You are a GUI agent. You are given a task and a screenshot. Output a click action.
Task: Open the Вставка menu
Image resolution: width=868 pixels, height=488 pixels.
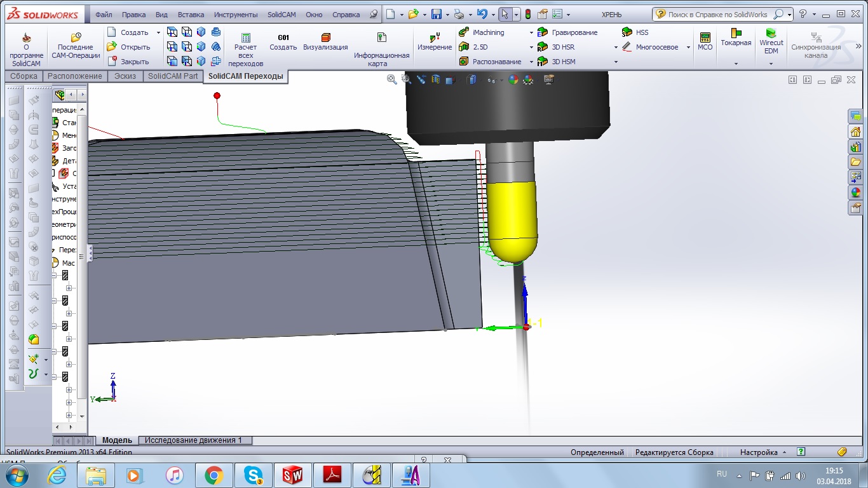pyautogui.click(x=191, y=15)
